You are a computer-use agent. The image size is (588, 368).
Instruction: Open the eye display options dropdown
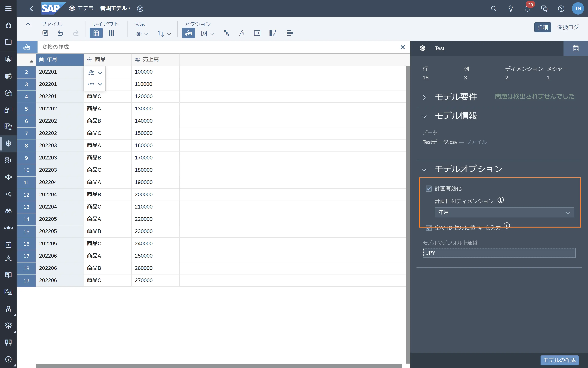tap(142, 34)
